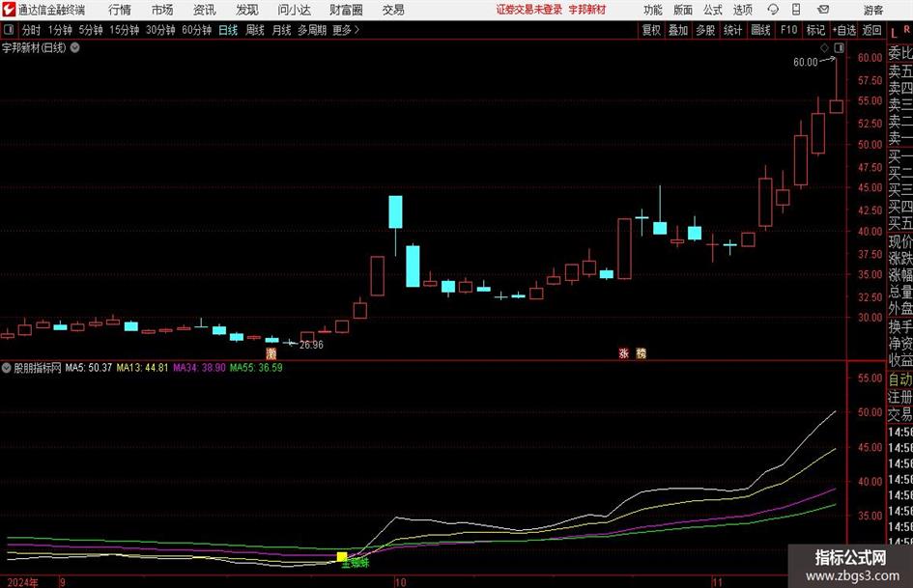Click the 复权 toolbar button
The height and width of the screenshot is (588, 913).
point(651,30)
